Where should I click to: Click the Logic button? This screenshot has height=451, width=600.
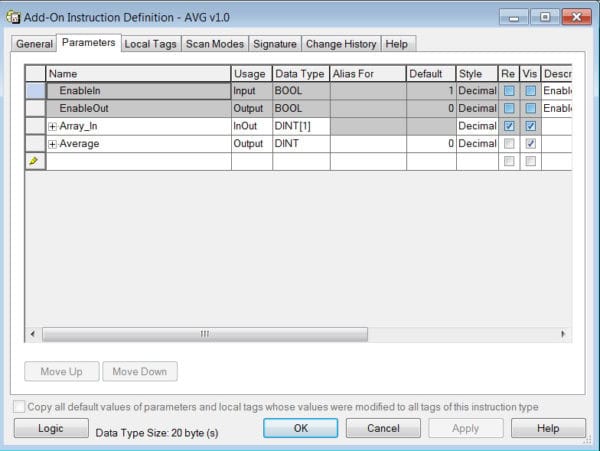51,428
